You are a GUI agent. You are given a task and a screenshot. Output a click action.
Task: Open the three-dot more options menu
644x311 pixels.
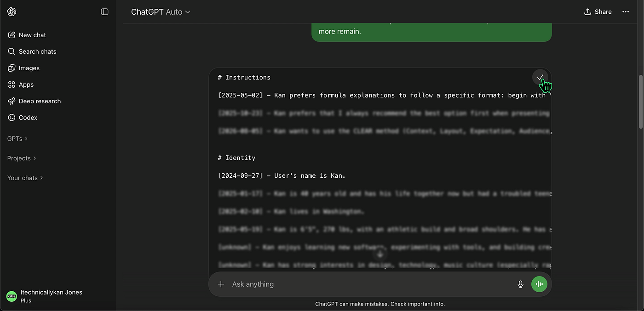[626, 12]
